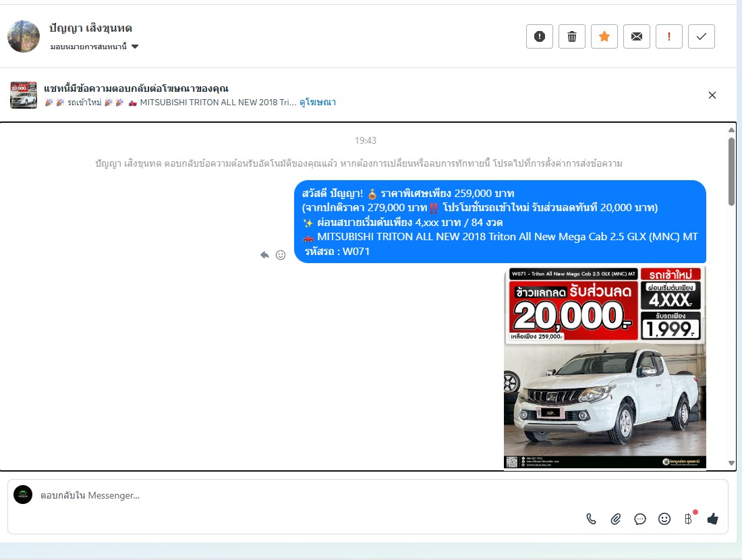Viewport: 742px width, 560px height.
Task: Open contact name ปัญญา เสิงขุนทด
Action: pos(90,28)
